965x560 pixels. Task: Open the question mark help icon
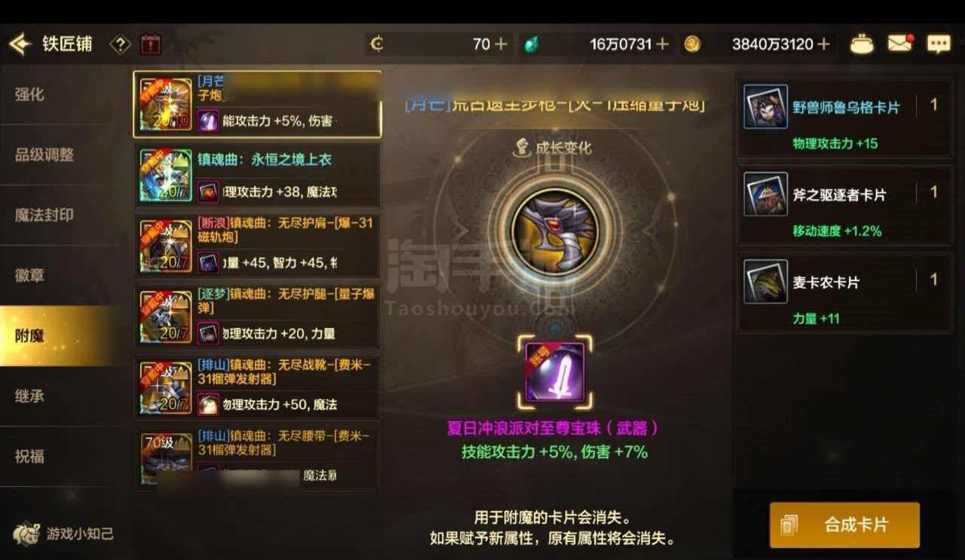coord(121,44)
